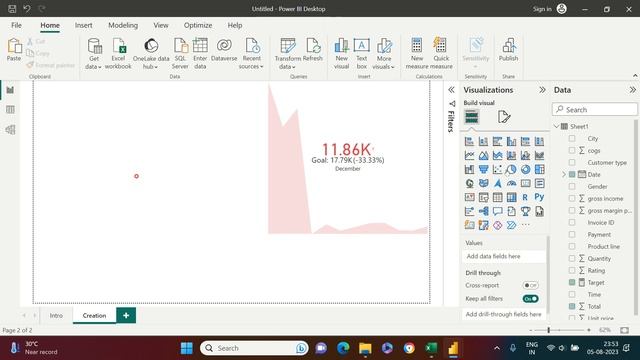Toggle Cross-report drill through
The width and height of the screenshot is (640, 360).
tap(530, 285)
